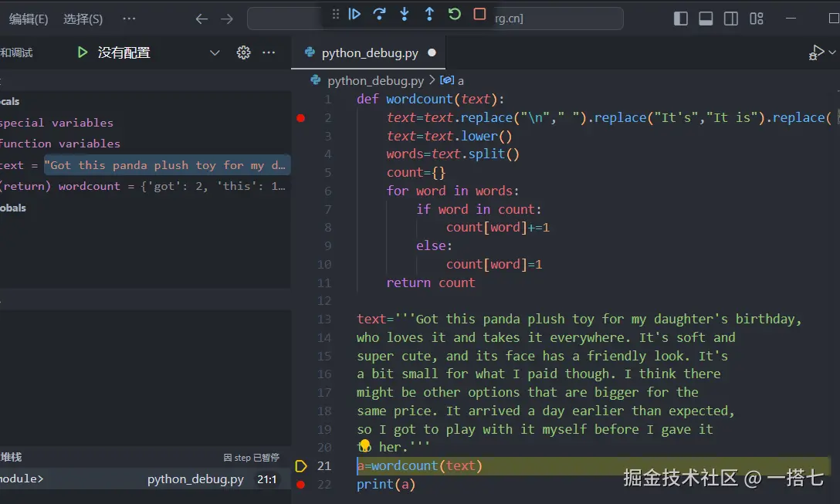
Task: Grab the debug toolbar drag handle
Action: click(335, 14)
